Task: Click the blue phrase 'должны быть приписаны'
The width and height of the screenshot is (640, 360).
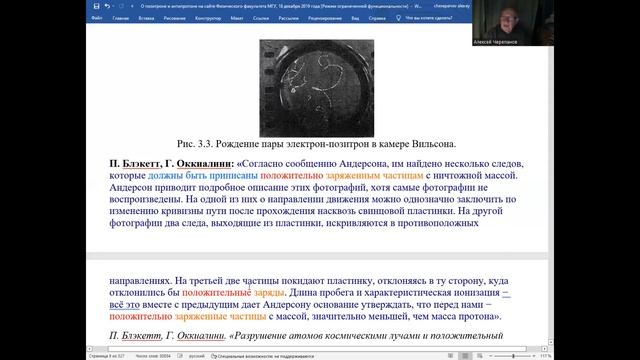Action: [203, 176]
